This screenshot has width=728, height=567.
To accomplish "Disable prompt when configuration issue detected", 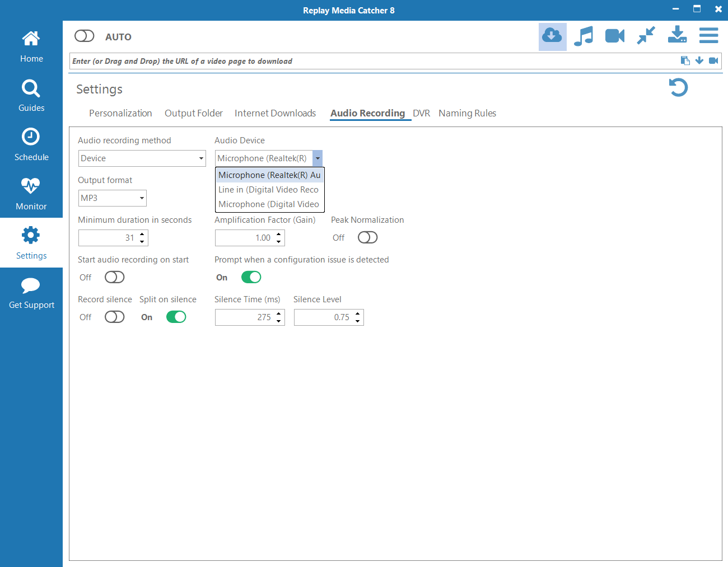I will pyautogui.click(x=251, y=277).
